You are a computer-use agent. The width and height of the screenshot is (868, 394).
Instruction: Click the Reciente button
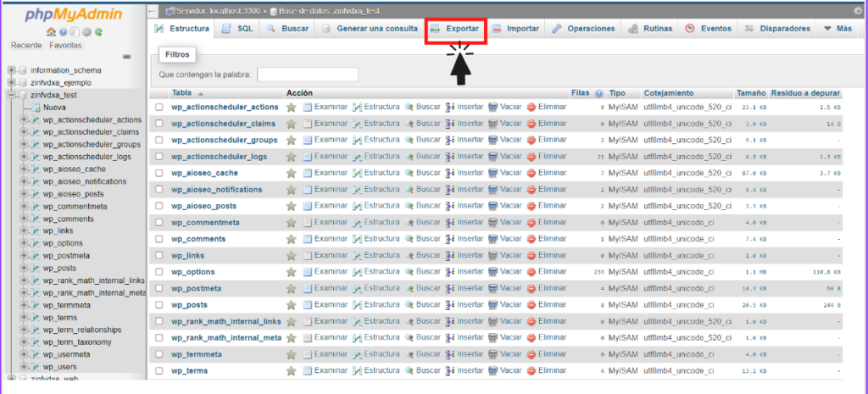26,46
